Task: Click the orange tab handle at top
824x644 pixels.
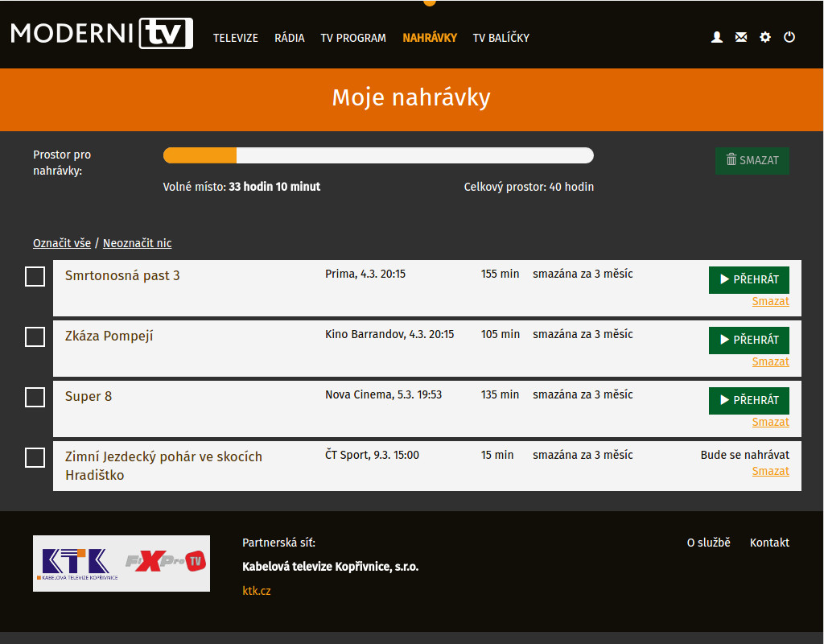Action: tap(430, 2)
